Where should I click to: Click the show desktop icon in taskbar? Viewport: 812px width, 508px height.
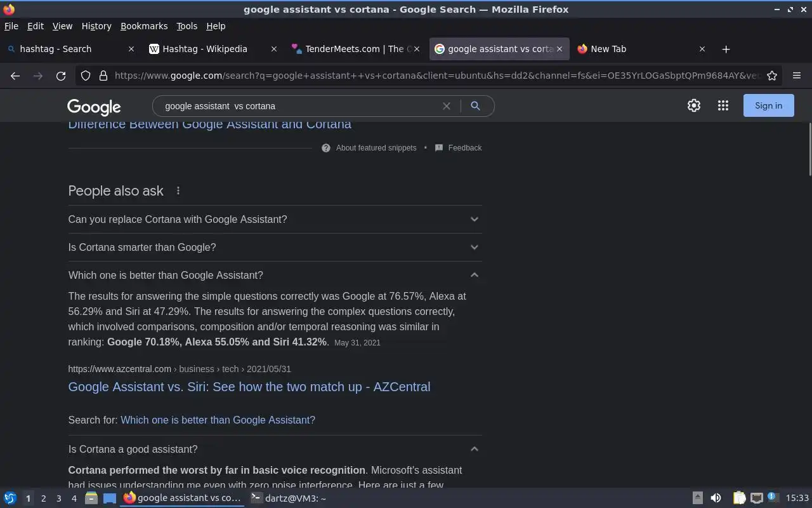(x=110, y=498)
